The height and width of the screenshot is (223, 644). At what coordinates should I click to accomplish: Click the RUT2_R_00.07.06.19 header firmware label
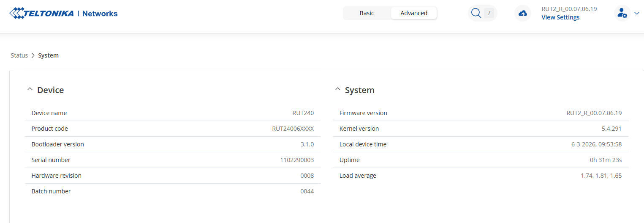569,9
